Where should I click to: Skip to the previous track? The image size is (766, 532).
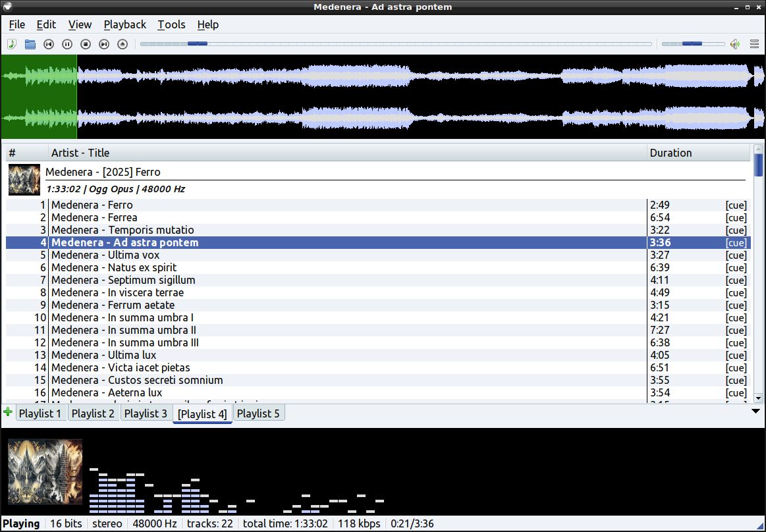tap(49, 44)
